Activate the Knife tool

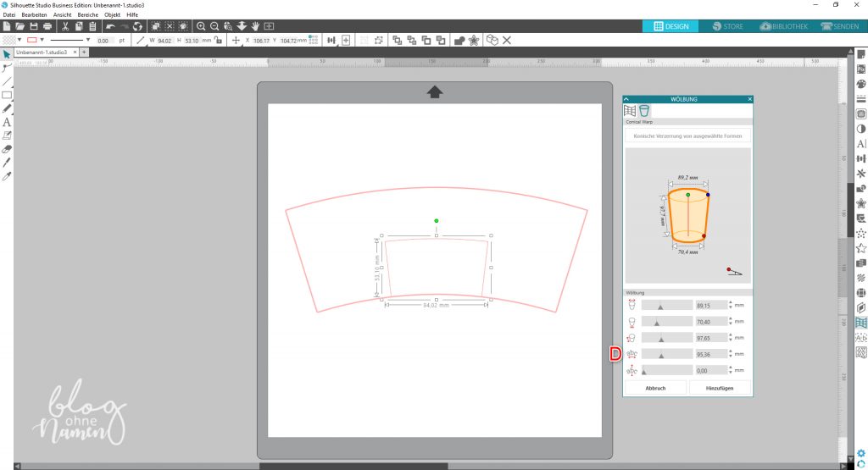coord(7,162)
